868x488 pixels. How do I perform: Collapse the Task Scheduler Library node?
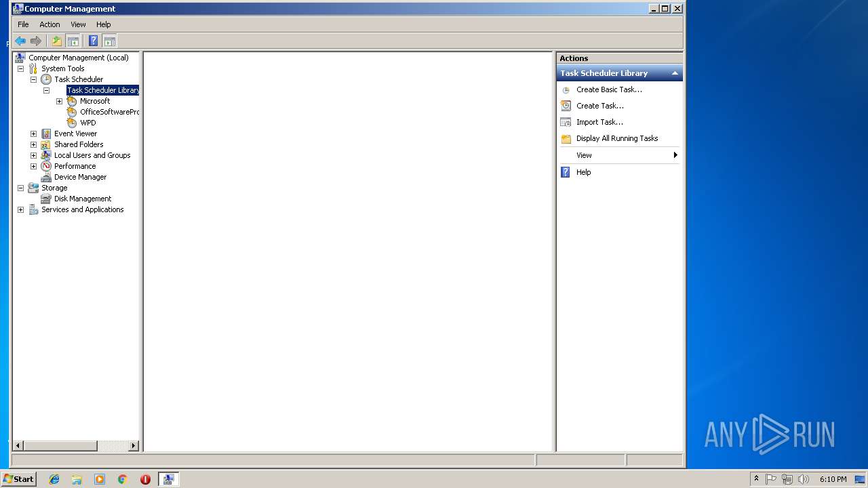[x=46, y=90]
